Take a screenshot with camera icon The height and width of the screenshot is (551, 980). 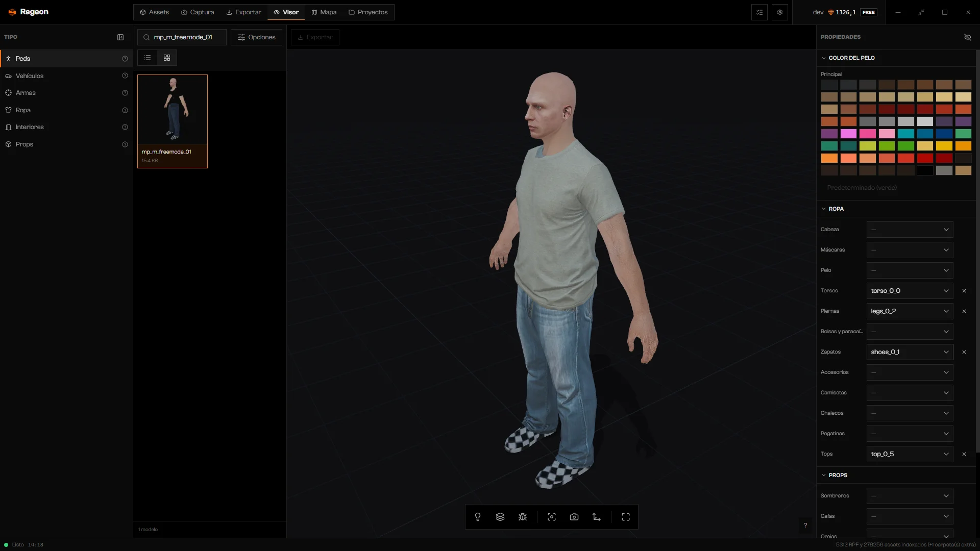pos(574,517)
